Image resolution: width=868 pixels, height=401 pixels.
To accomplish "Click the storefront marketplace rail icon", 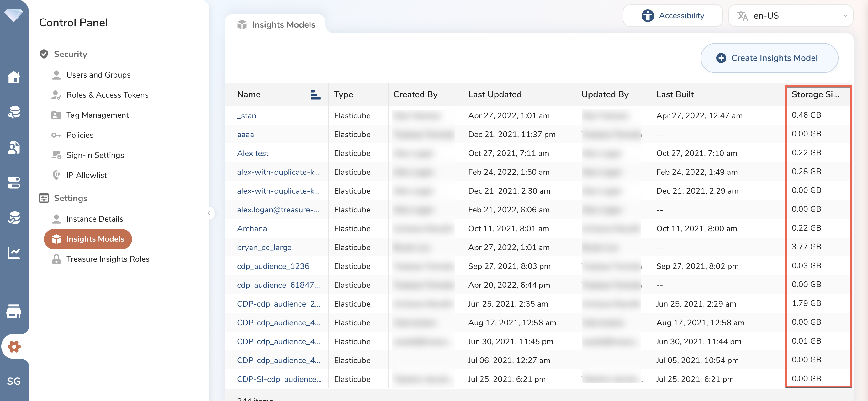I will 14,311.
